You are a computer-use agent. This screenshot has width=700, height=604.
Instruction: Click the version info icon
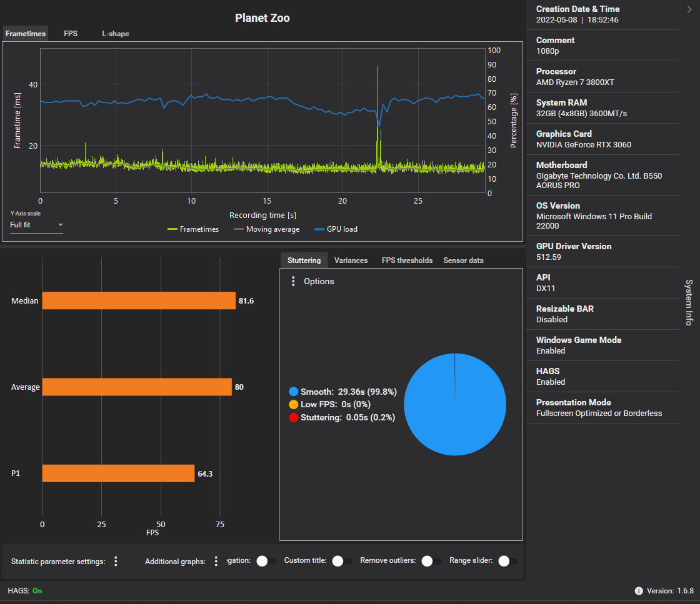[x=639, y=591]
